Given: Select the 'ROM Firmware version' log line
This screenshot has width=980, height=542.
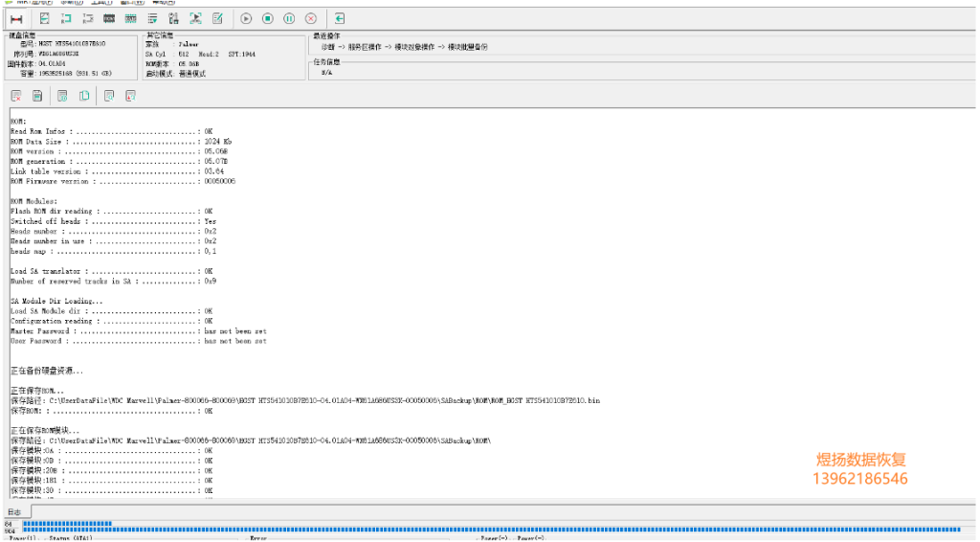Looking at the screenshot, I should pyautogui.click(x=122, y=181).
